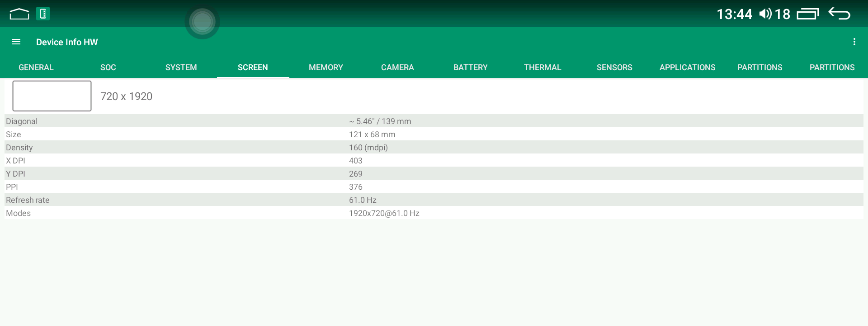The height and width of the screenshot is (326, 868).
Task: Switch to the GENERAL tab
Action: point(36,67)
